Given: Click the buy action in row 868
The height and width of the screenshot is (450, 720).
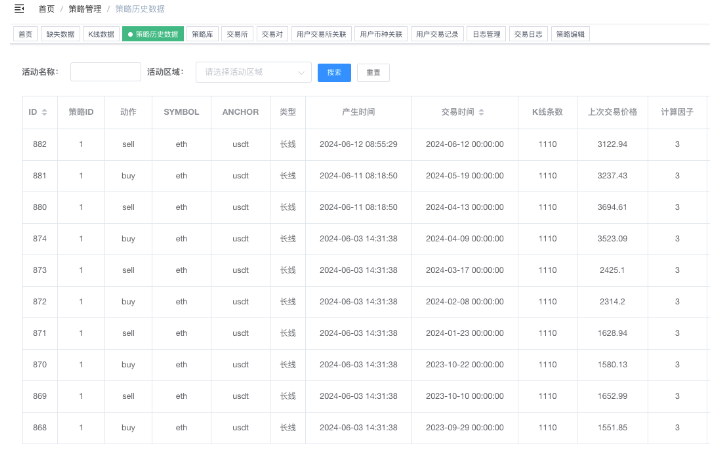Looking at the screenshot, I should pos(128,428).
